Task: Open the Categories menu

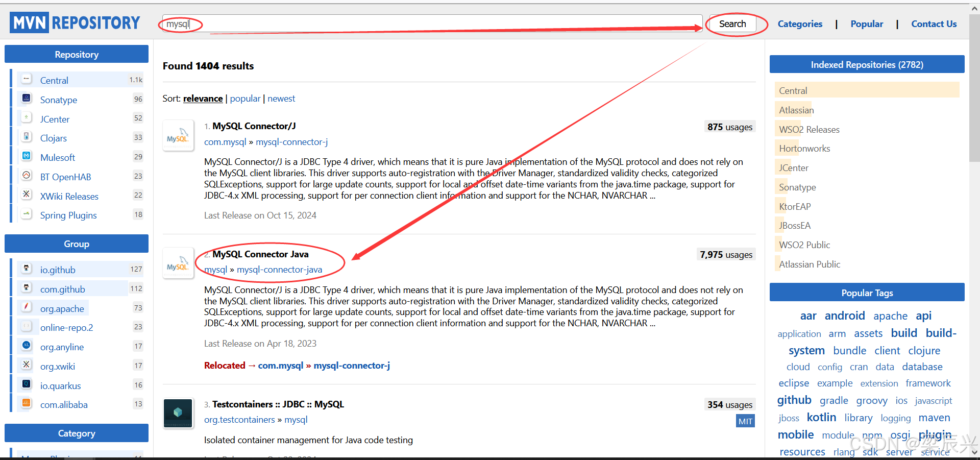Action: point(800,24)
